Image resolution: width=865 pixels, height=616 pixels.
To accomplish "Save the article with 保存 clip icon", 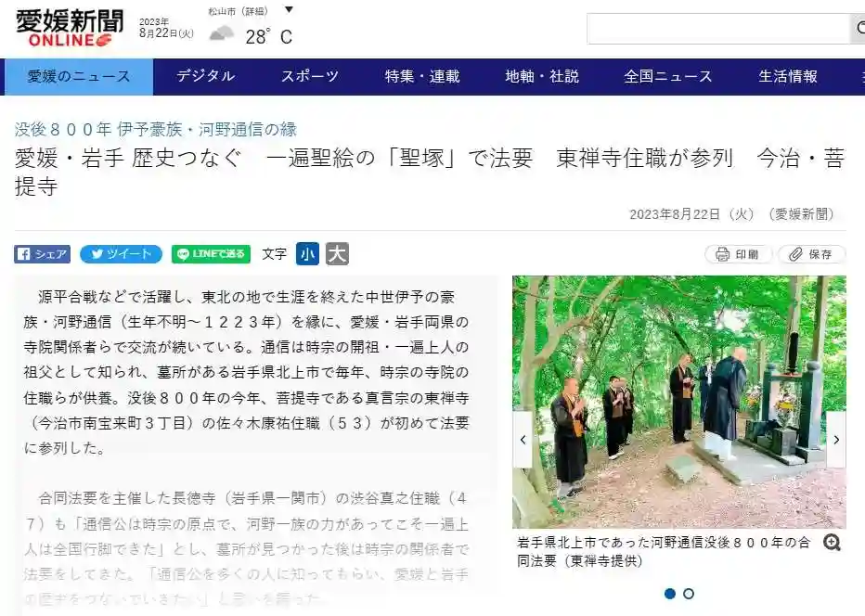I will [x=811, y=254].
